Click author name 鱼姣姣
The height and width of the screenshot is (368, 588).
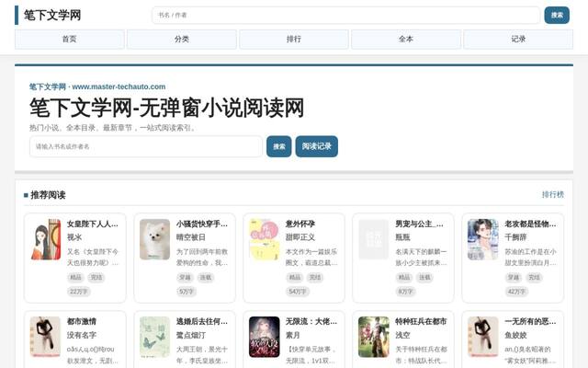(x=515, y=335)
